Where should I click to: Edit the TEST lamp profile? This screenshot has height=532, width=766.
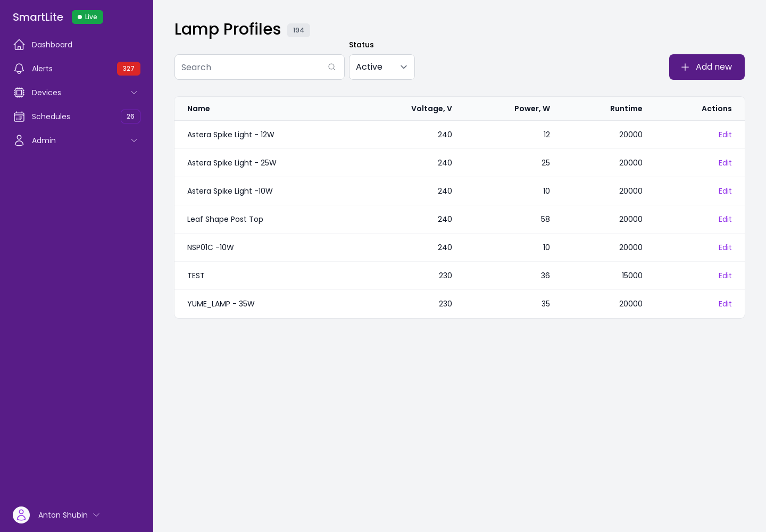pos(725,276)
